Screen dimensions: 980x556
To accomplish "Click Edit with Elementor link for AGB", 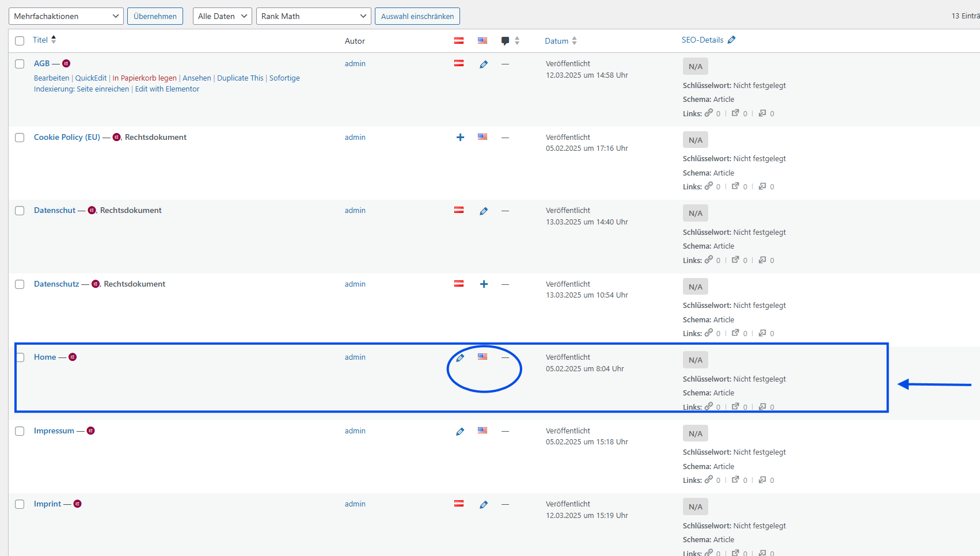I will pyautogui.click(x=167, y=89).
